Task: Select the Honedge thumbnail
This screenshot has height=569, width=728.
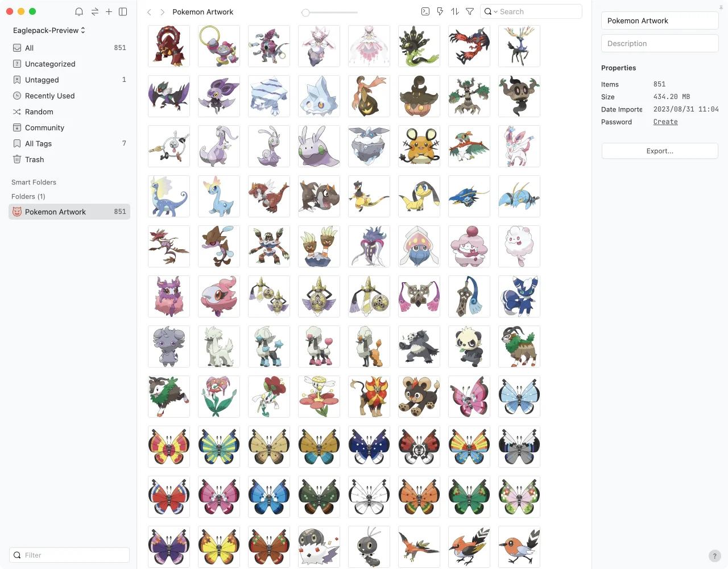Action: pos(469,296)
